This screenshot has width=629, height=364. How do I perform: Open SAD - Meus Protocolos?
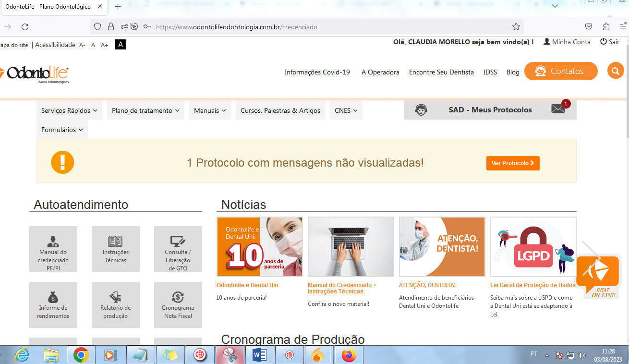click(490, 109)
